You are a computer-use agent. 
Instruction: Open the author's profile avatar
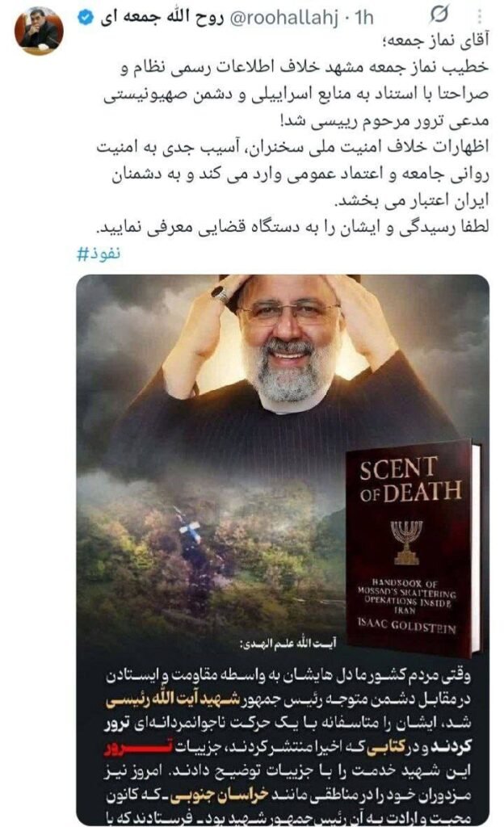click(x=38, y=31)
